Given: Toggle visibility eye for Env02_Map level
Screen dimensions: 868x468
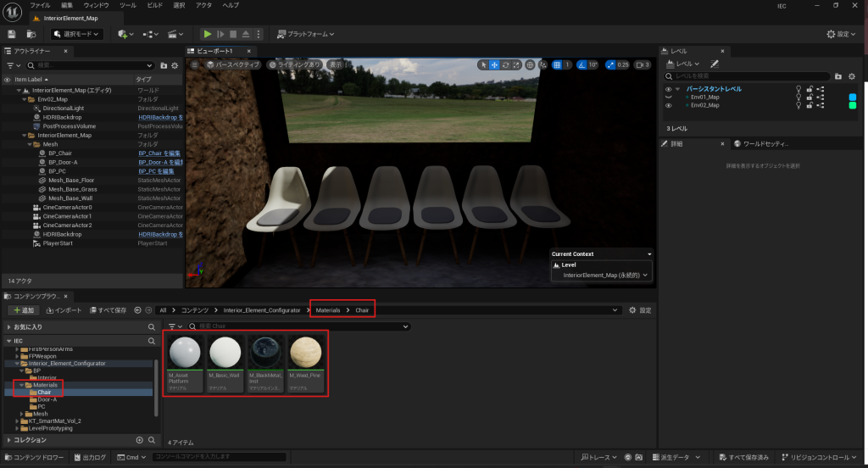Looking at the screenshot, I should (668, 105).
